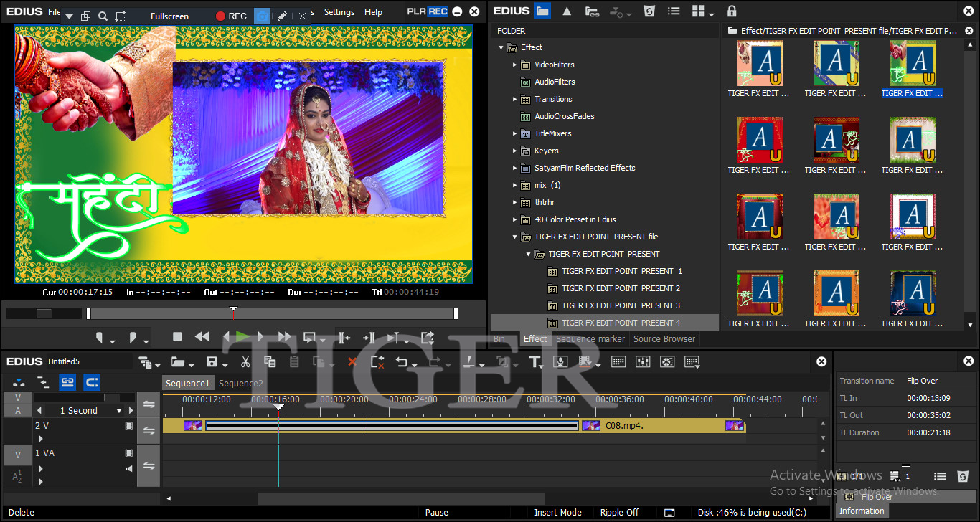
Task: Switch to the Bin tab
Action: click(x=499, y=339)
